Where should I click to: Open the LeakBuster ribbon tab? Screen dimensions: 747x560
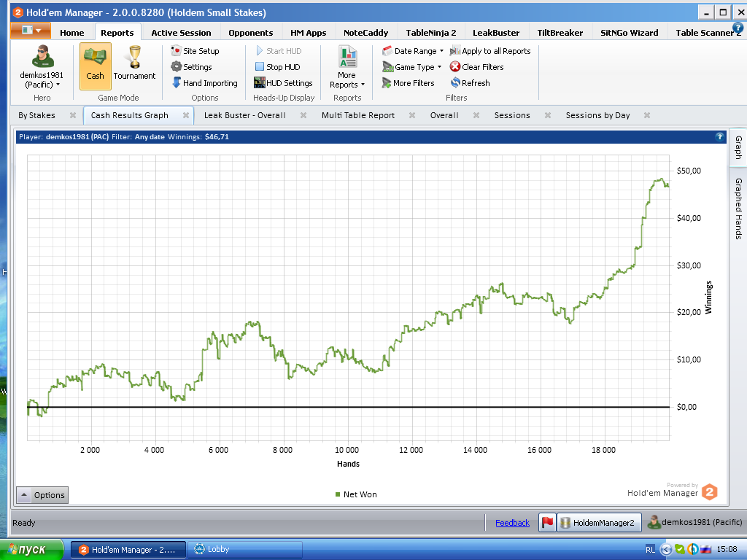click(x=496, y=32)
